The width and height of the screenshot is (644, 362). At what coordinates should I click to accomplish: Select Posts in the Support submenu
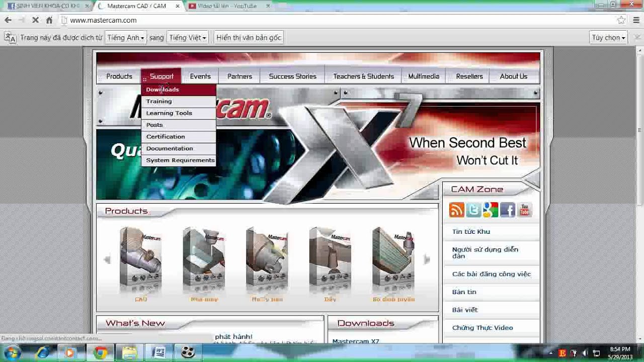click(179, 125)
